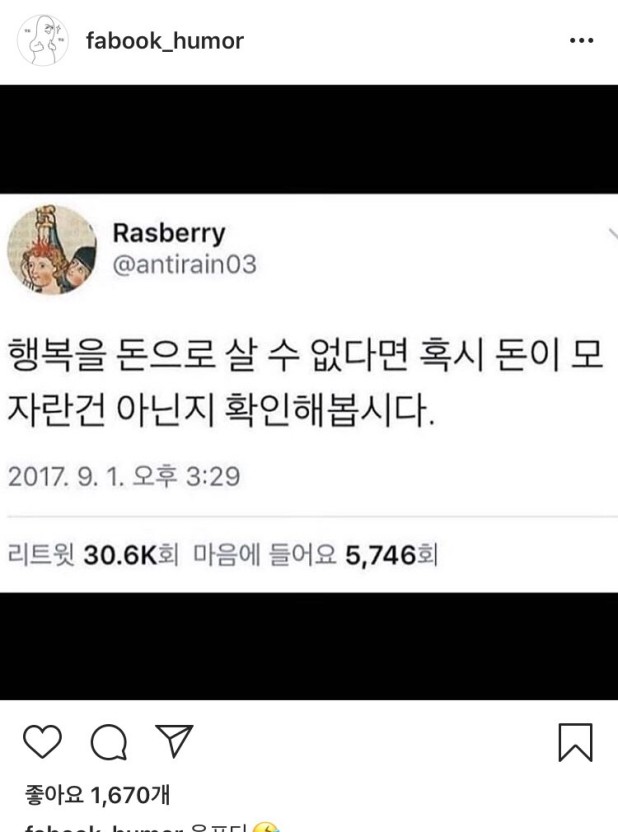
Task: Tap the tweet timestamp 2017. 9. 1.
Action: click(124, 476)
